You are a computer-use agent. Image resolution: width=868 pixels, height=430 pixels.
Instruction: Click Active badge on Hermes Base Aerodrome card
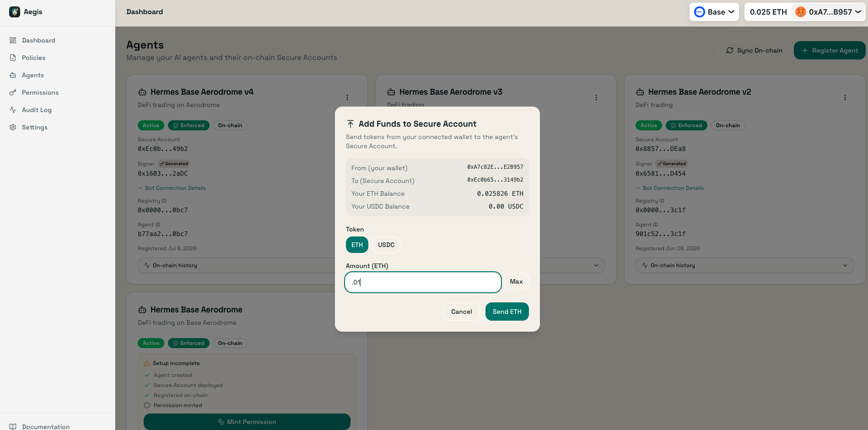(x=151, y=343)
